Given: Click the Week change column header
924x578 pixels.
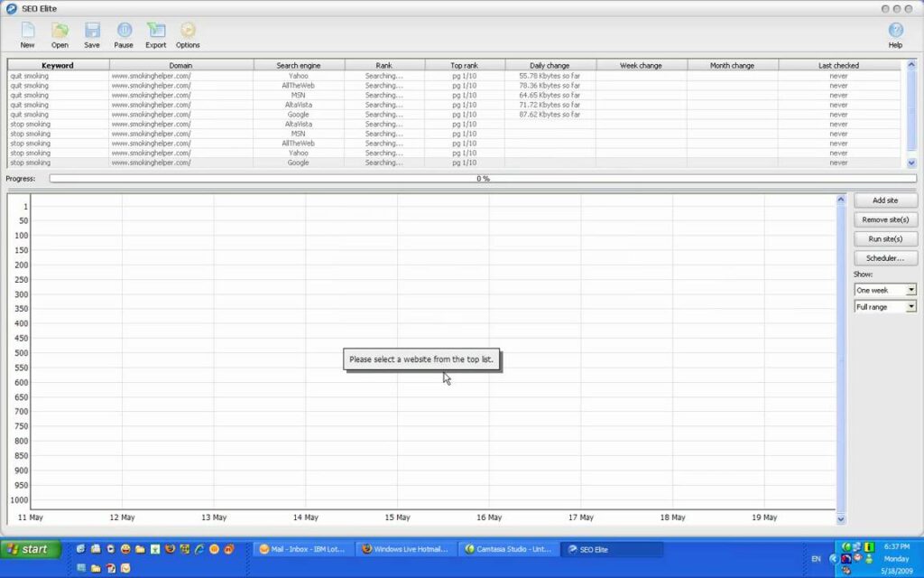Looking at the screenshot, I should click(642, 65).
